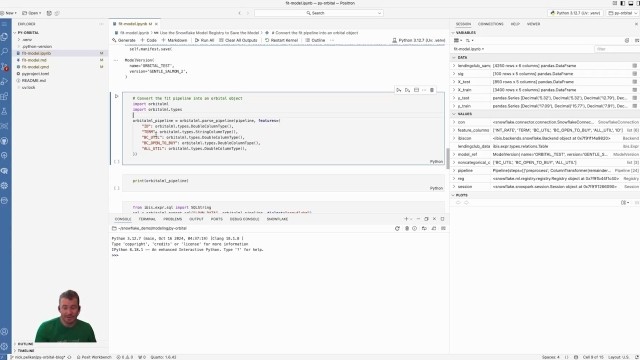This screenshot has width=640, height=360.
Task: Expand the sig variable row
Action: [x=454, y=74]
